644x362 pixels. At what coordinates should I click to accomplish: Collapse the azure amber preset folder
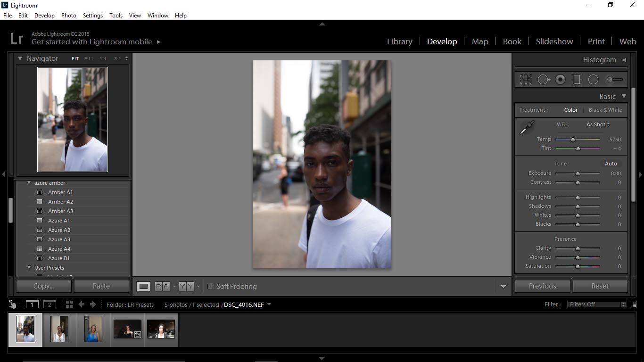click(x=29, y=183)
